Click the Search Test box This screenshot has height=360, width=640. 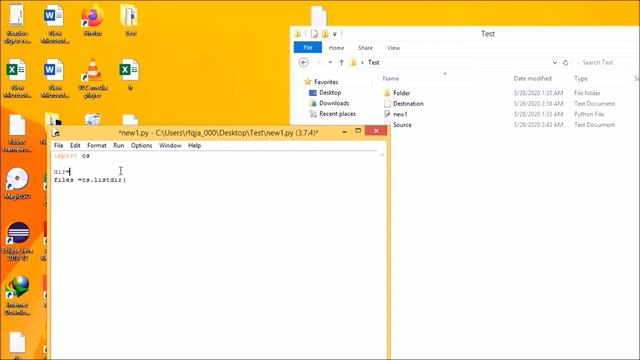608,62
